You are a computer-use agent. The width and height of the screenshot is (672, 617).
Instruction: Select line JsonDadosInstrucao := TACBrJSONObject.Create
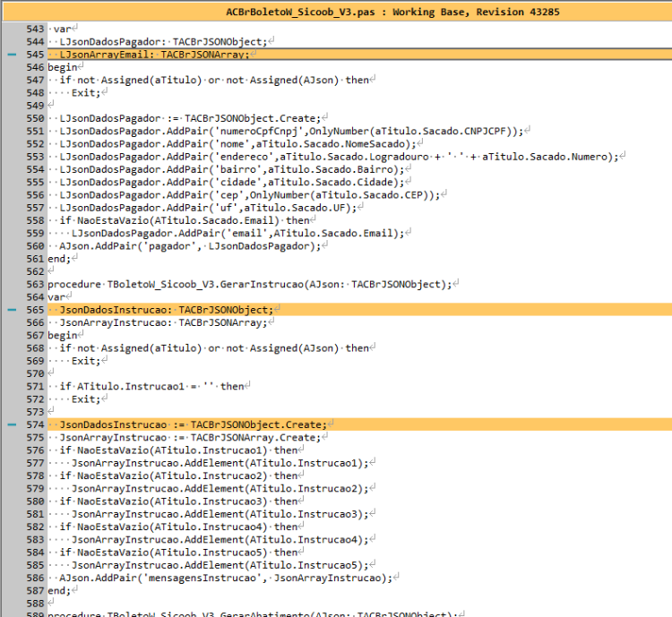[359, 424]
